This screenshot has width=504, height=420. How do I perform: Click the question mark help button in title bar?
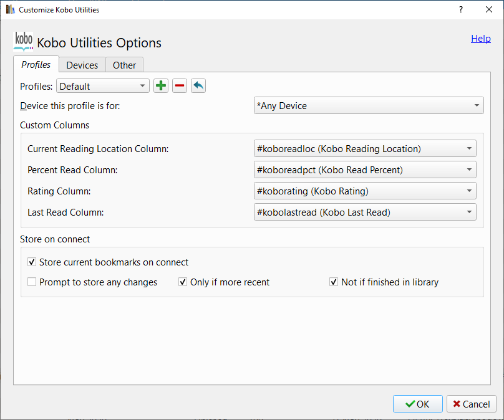[461, 9]
